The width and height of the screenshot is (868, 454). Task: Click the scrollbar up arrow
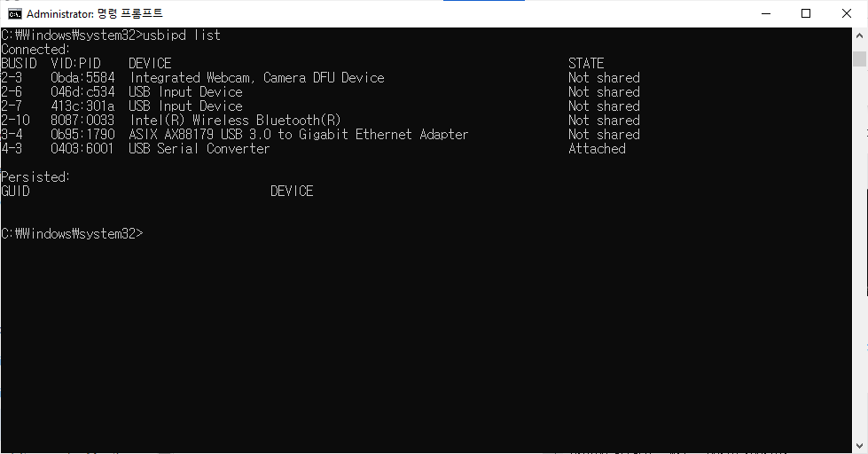(x=859, y=36)
